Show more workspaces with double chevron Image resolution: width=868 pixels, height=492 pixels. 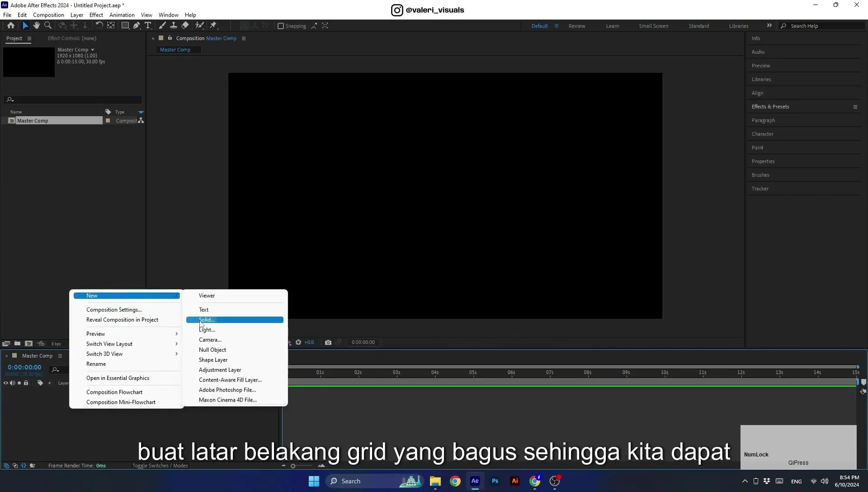click(x=769, y=25)
